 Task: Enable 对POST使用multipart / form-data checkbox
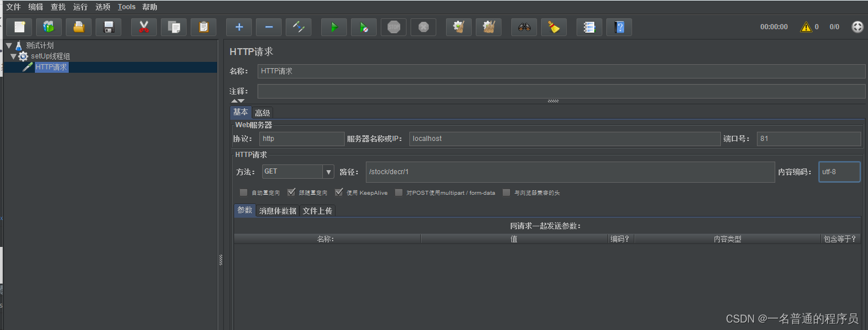[399, 192]
